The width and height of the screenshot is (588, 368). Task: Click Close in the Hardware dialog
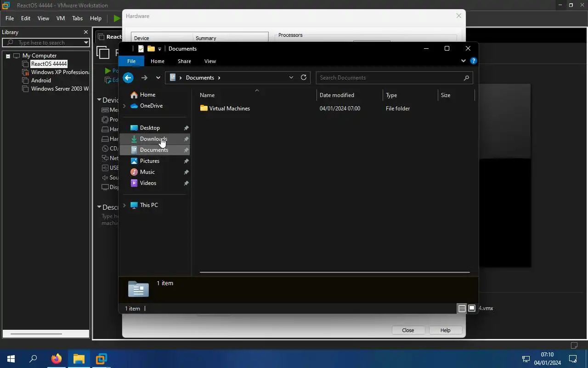pyautogui.click(x=408, y=330)
